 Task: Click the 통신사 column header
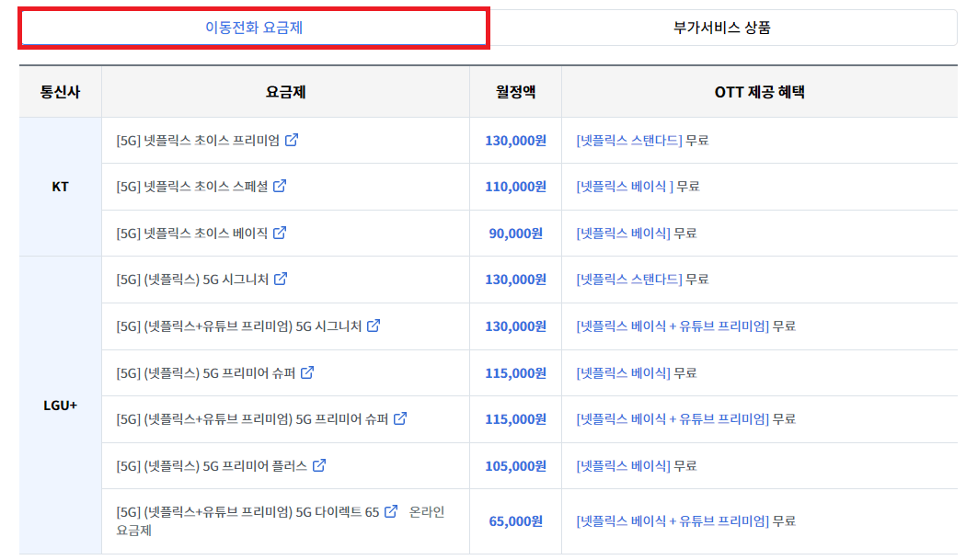pyautogui.click(x=61, y=92)
